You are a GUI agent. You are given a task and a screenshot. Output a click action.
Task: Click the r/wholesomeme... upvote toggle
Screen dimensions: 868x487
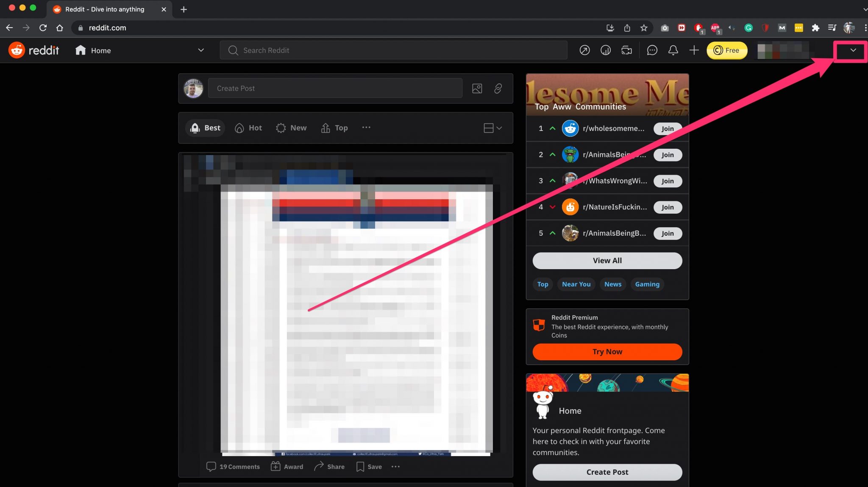tap(553, 128)
